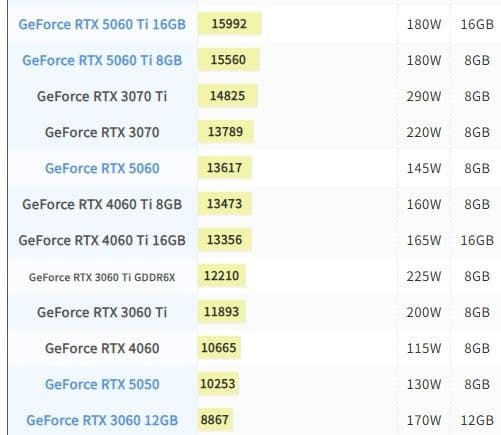Viewport: 501px width, 435px height.
Task: Click the 13789 score value
Action: (x=225, y=132)
